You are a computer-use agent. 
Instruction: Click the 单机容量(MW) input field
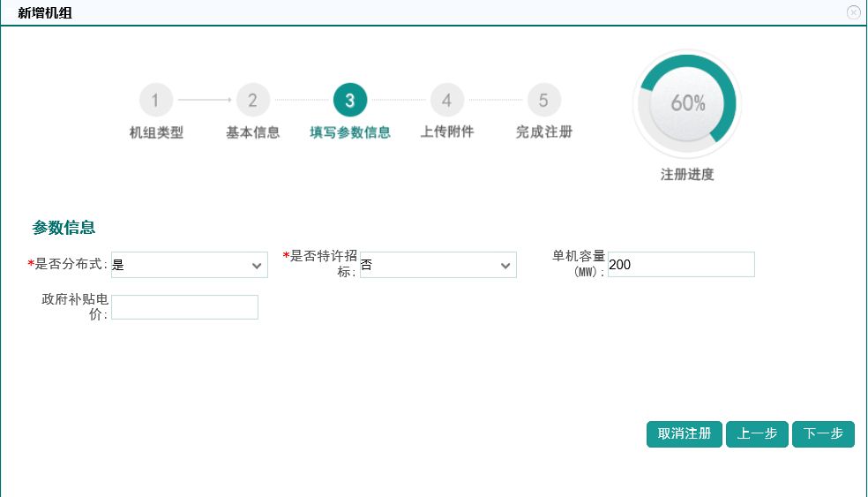tap(681, 265)
